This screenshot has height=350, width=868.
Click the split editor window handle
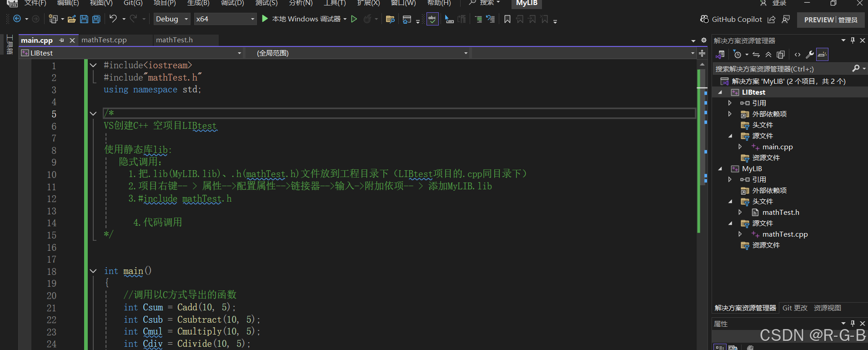coord(702,53)
